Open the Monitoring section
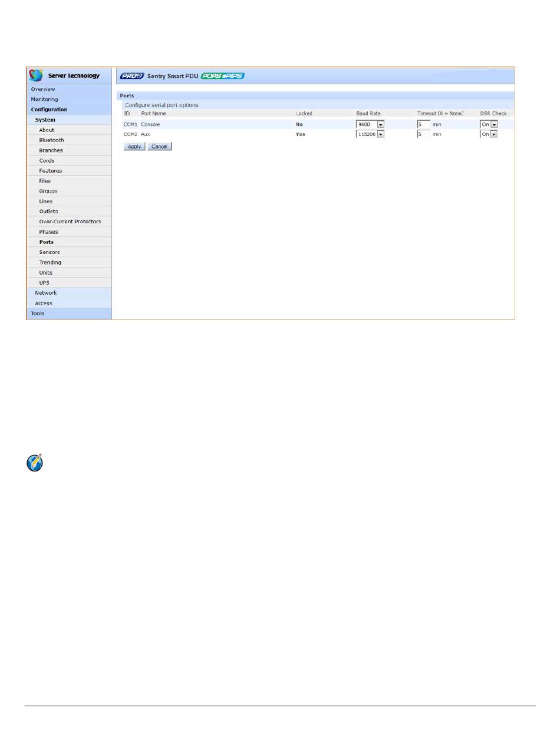This screenshot has height=739, width=560. tap(69, 100)
